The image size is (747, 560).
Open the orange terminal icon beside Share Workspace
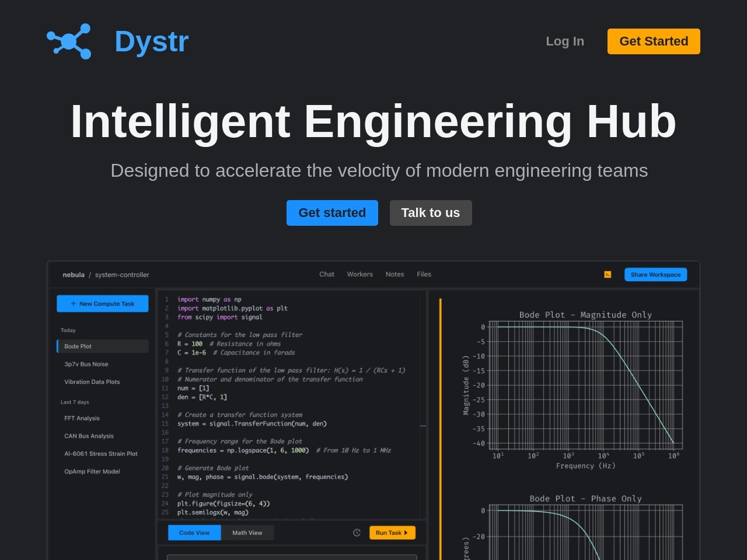point(608,275)
